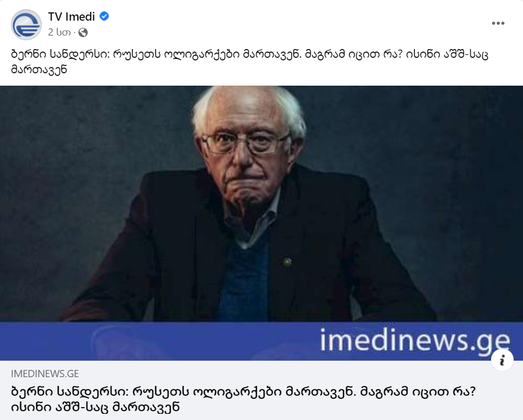Open the three-dot post options menu

click(x=498, y=23)
